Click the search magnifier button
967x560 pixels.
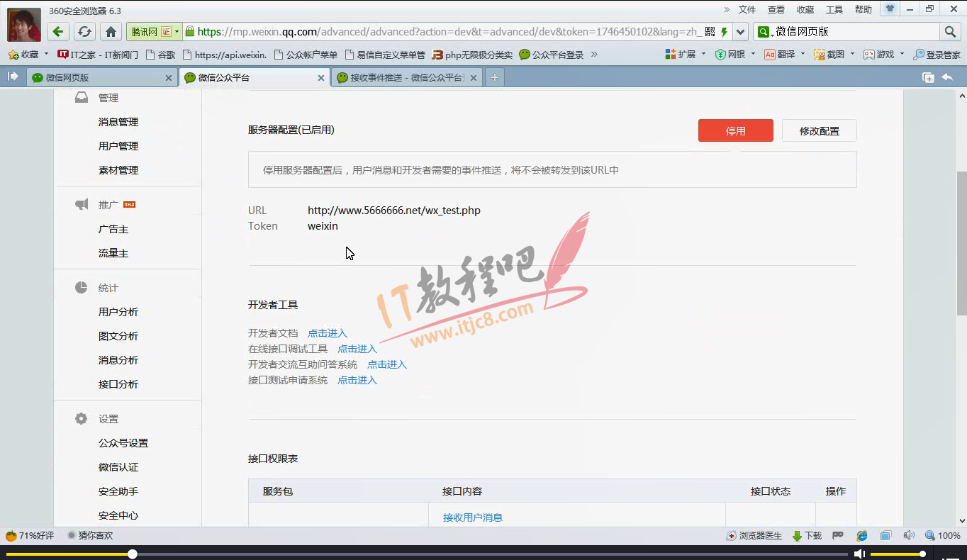[x=950, y=32]
